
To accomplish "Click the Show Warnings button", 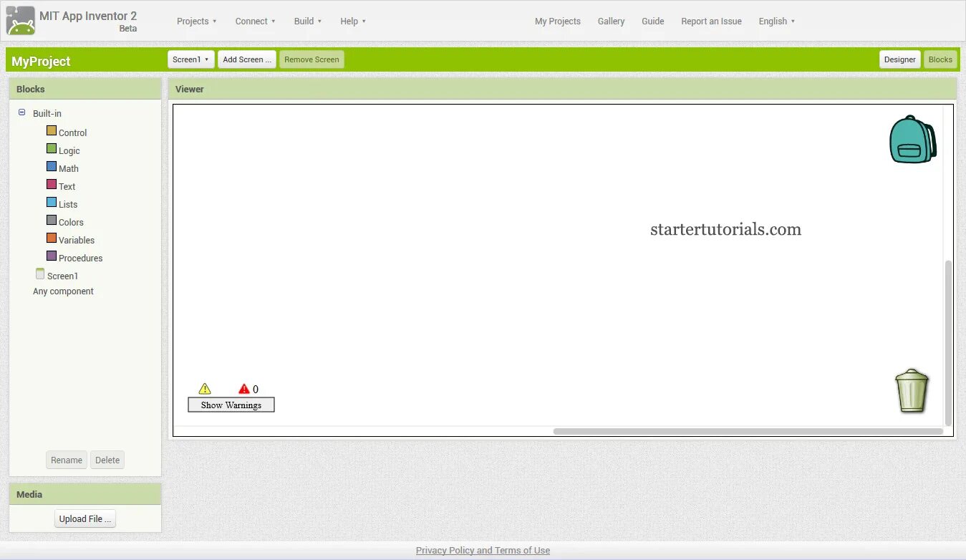I will 231,405.
